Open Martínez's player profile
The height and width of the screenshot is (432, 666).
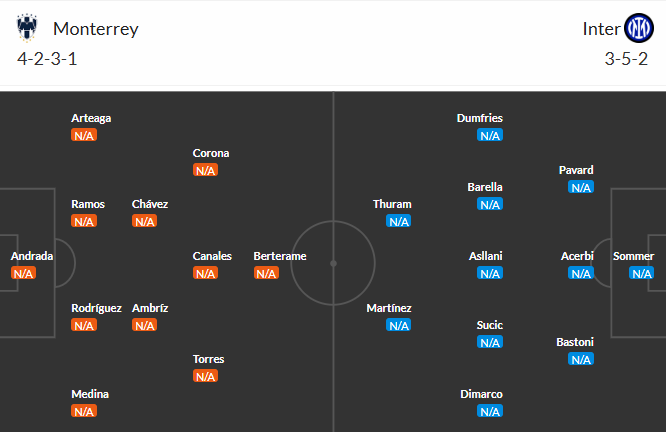coord(389,308)
